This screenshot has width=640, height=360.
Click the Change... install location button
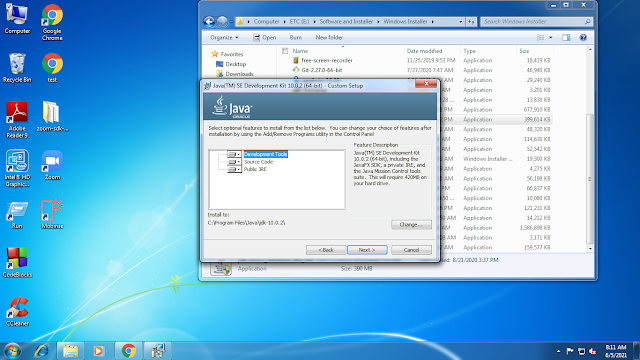click(411, 224)
